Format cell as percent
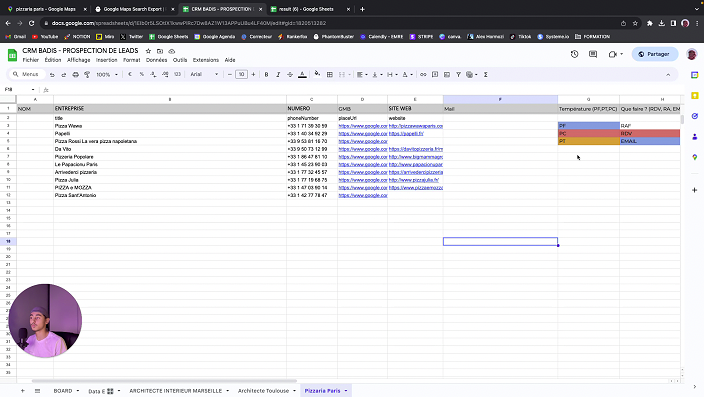Image resolution: width=704 pixels, height=397 pixels. pyautogui.click(x=141, y=75)
